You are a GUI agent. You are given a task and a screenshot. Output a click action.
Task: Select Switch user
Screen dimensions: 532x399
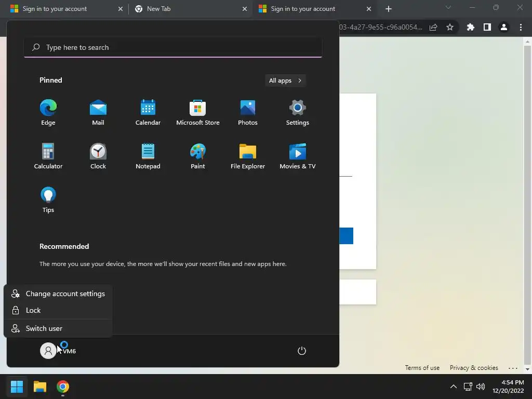[x=58, y=328]
